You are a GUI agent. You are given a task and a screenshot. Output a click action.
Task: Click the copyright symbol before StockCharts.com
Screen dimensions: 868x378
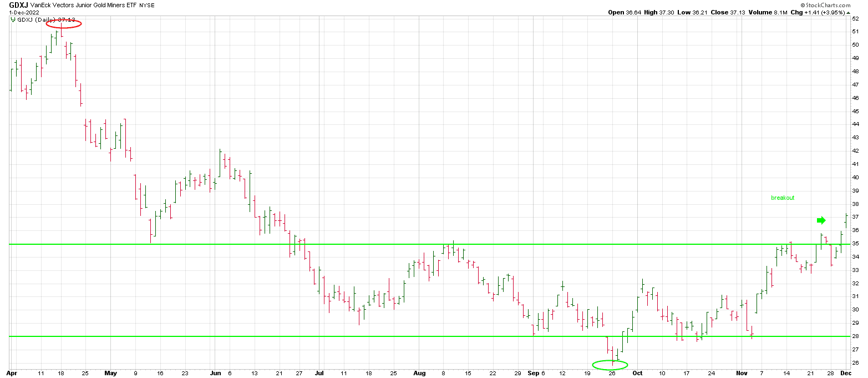coord(804,4)
